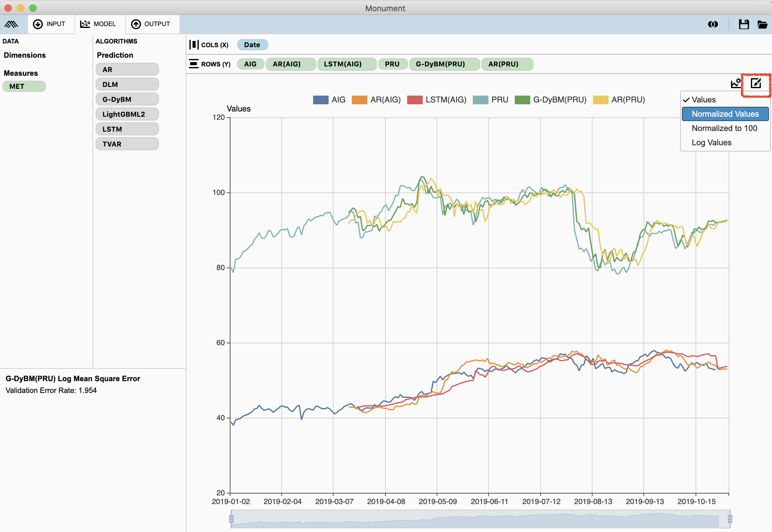The image size is (772, 532).
Task: Click left handle of range slider
Action: 231,519
